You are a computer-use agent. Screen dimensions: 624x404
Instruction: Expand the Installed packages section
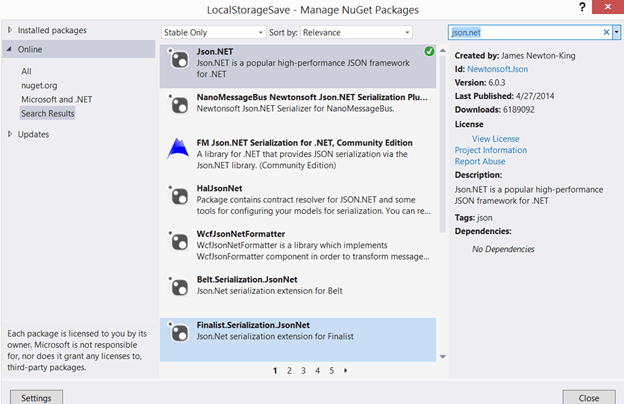pyautogui.click(x=10, y=32)
